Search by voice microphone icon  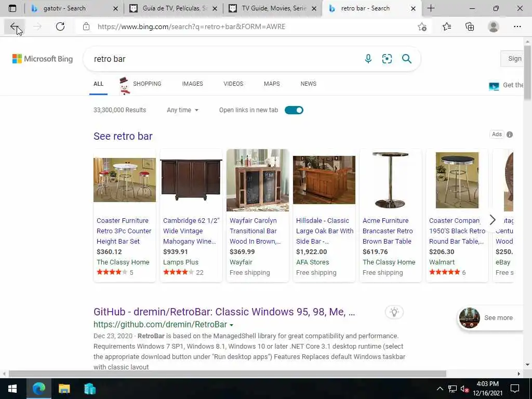point(368,59)
